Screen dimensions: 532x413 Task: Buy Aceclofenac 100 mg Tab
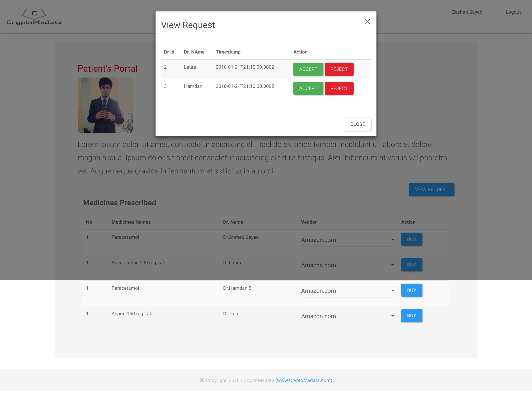pyautogui.click(x=411, y=265)
